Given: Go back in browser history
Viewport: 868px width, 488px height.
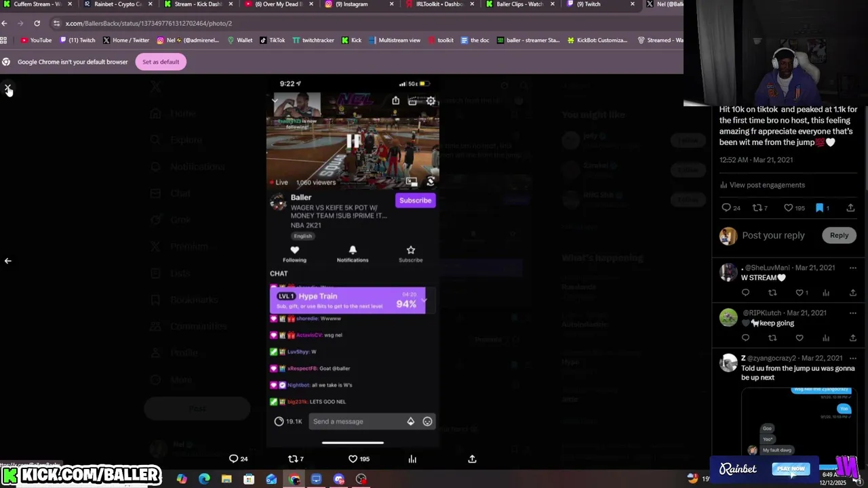Looking at the screenshot, I should click(x=4, y=23).
